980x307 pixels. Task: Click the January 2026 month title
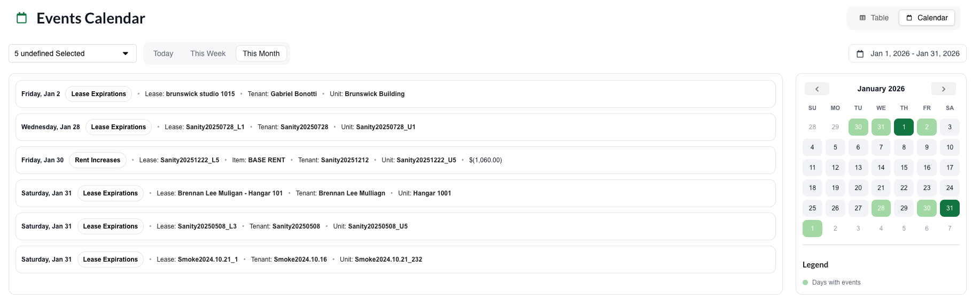881,89
